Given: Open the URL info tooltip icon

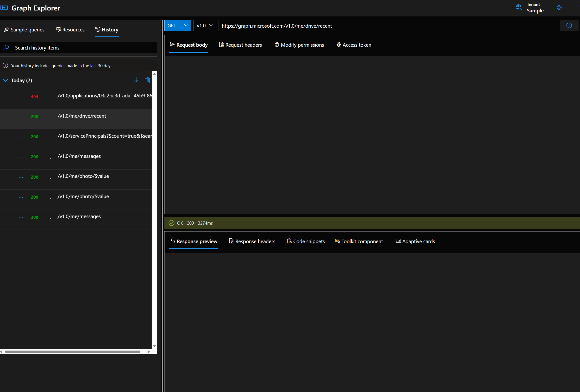Looking at the screenshot, I should [569, 25].
